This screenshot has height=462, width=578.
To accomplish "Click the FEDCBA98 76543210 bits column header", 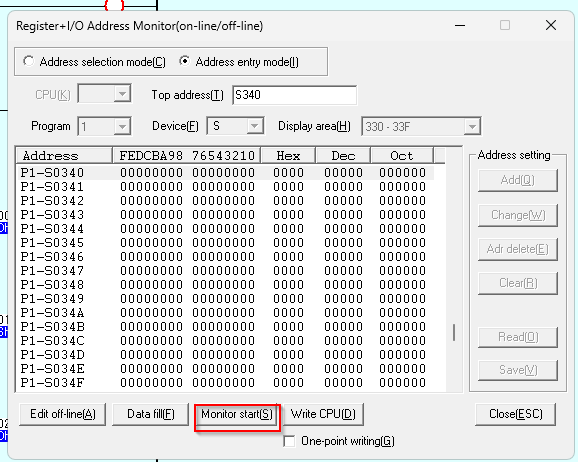I will point(187,155).
